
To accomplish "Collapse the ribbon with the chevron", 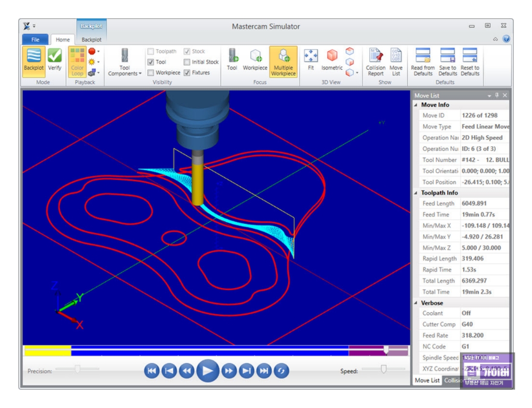I will point(495,39).
